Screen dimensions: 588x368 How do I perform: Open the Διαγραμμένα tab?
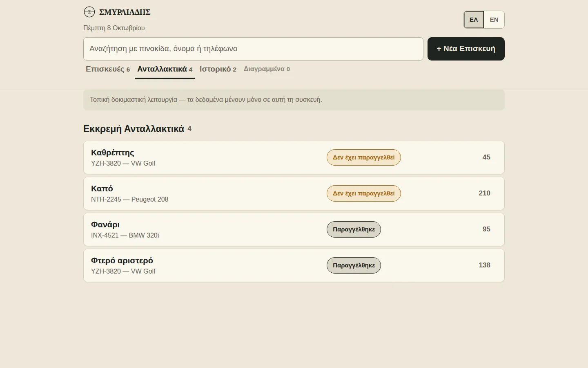pyautogui.click(x=267, y=69)
